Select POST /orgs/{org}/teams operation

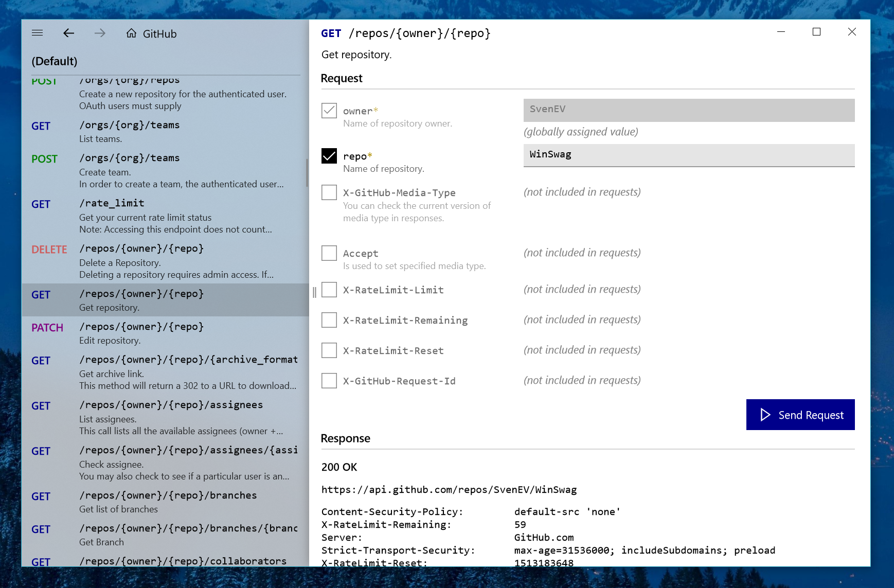[165, 171]
